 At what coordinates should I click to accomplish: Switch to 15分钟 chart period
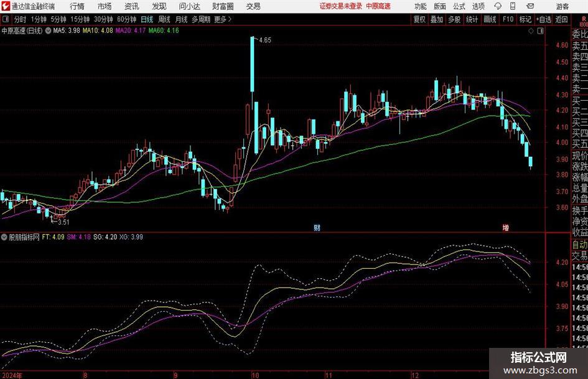[x=80, y=19]
